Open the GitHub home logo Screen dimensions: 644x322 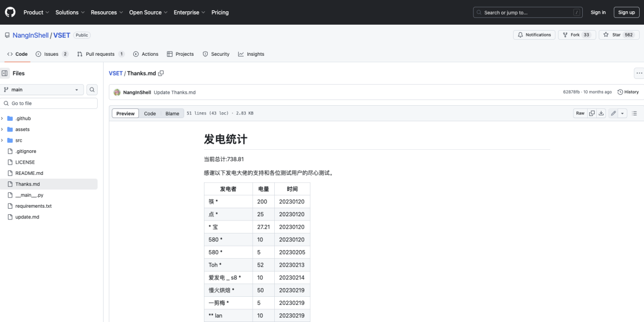(x=10, y=12)
